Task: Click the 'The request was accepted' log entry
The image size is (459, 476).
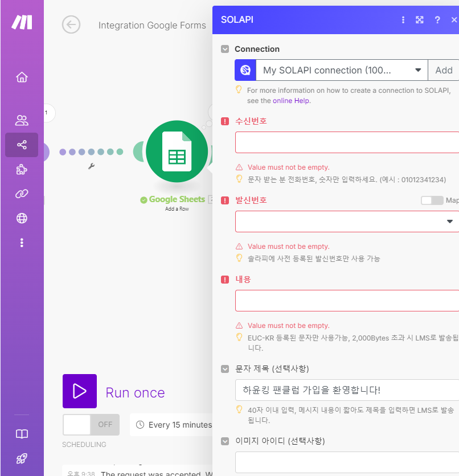Action: pos(157,473)
